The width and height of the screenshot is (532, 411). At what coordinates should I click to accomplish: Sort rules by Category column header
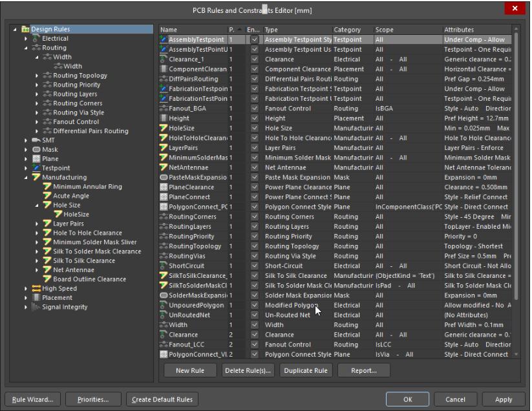click(351, 30)
